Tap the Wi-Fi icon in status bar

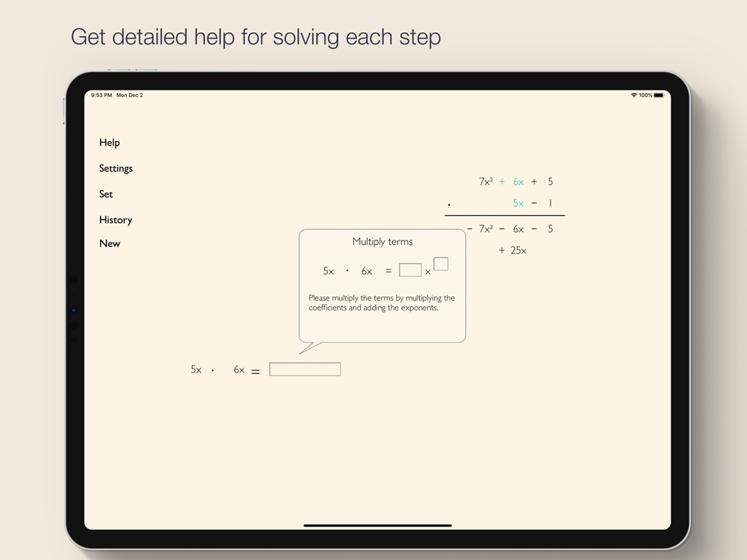tap(633, 96)
